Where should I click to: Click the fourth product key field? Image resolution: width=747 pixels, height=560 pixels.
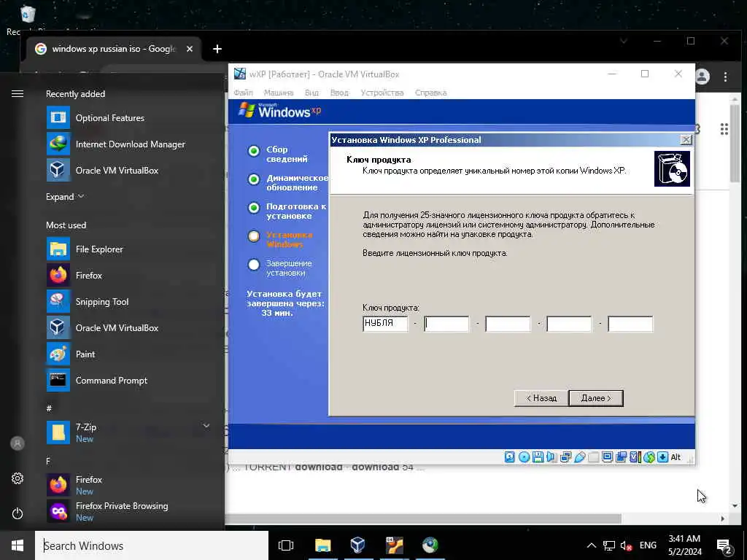click(x=569, y=323)
